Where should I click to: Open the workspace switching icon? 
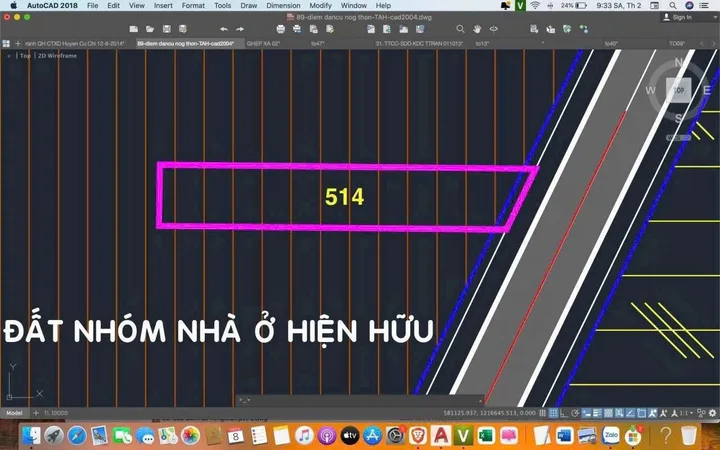(701, 413)
